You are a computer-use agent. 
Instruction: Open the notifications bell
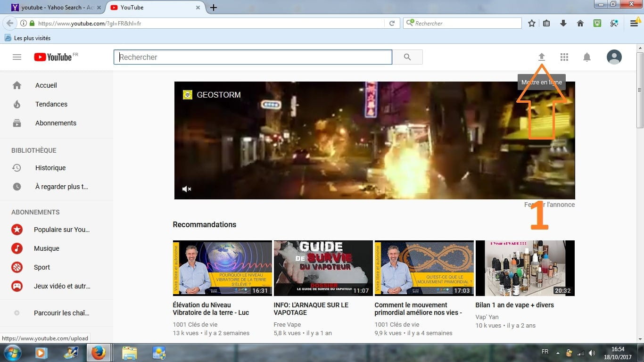click(x=587, y=57)
